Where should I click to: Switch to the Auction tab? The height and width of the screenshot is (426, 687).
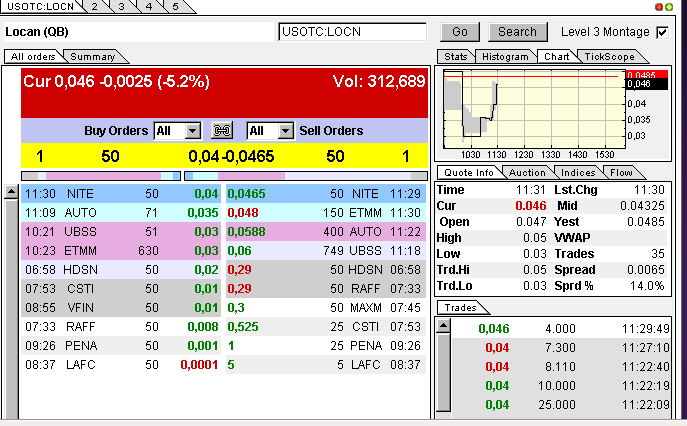(527, 172)
